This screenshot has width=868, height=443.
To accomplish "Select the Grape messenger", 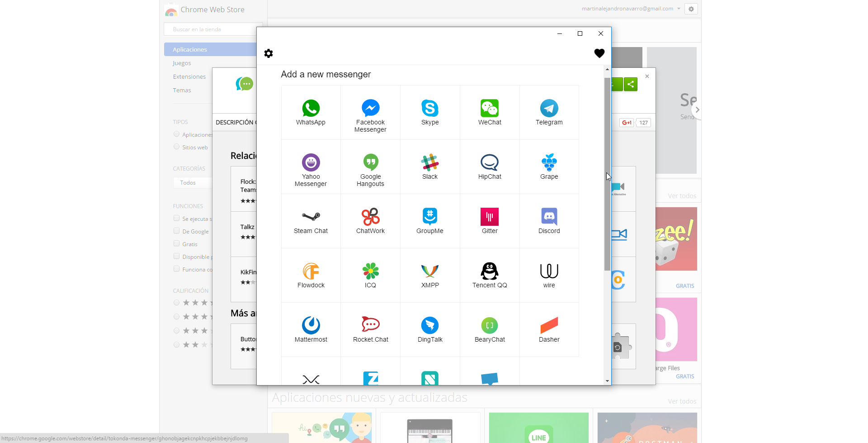I will (x=549, y=167).
